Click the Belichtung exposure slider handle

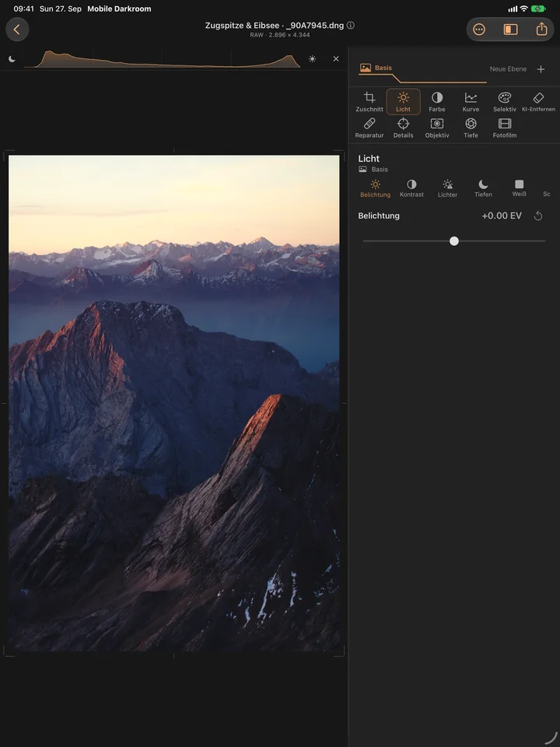coord(454,241)
